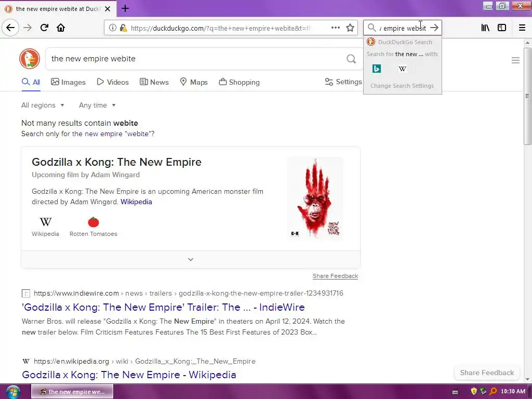Click the scrollbar up arrow
Viewport: 532px width, 399px height.
pyautogui.click(x=527, y=43)
